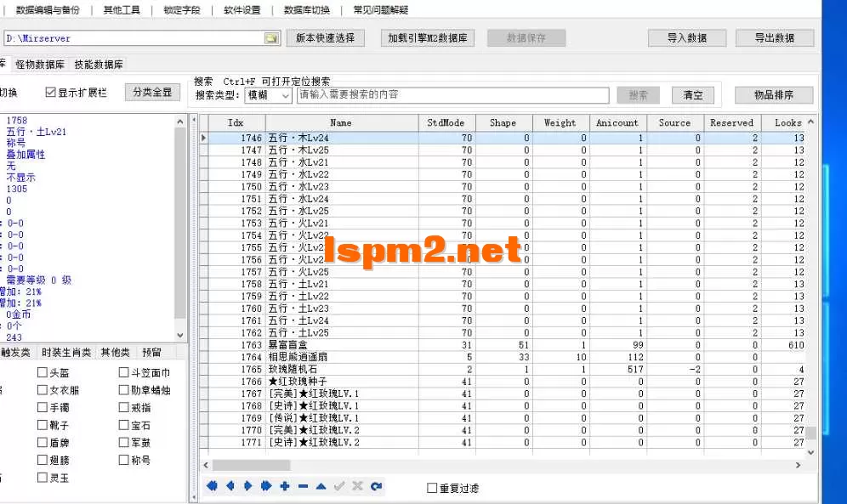The height and width of the screenshot is (504, 847).
Task: Delete a record with the minus icon
Action: pyautogui.click(x=304, y=485)
